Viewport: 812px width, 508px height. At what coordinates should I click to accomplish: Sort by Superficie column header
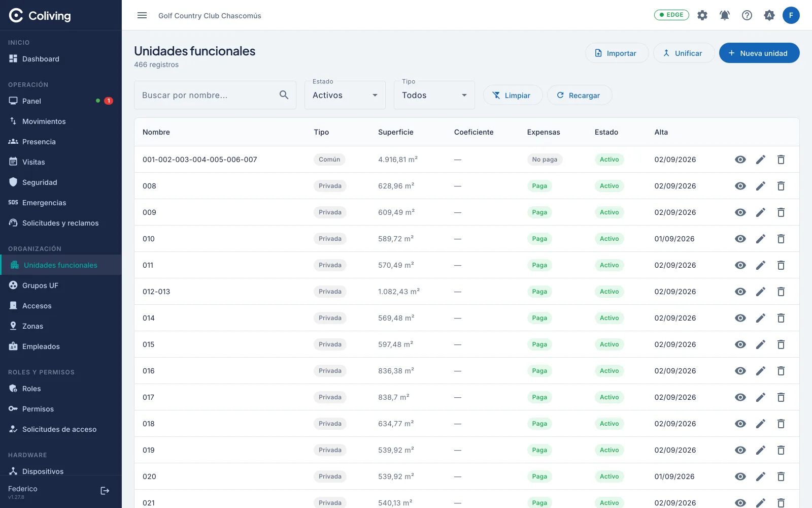[x=396, y=132]
